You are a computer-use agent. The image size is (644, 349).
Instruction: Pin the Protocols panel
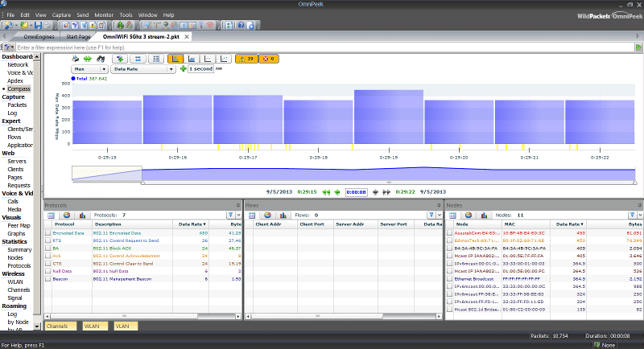[237, 205]
